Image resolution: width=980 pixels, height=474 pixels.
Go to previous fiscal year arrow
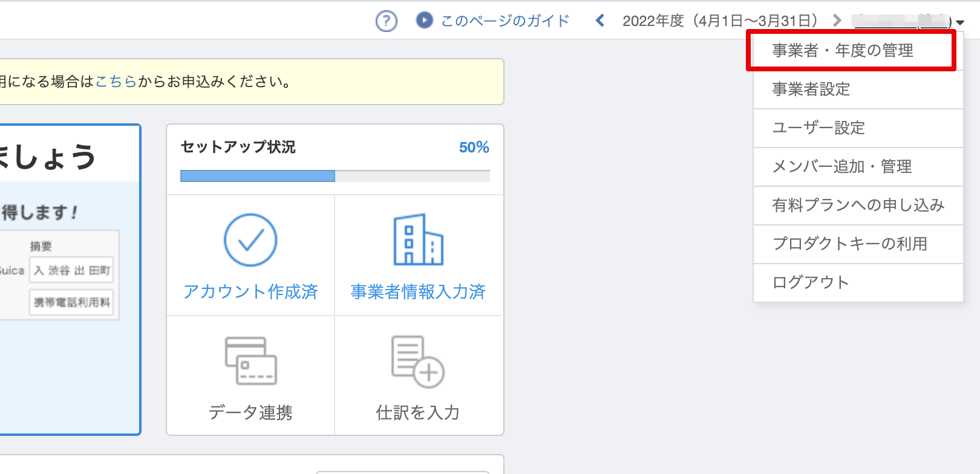click(599, 21)
